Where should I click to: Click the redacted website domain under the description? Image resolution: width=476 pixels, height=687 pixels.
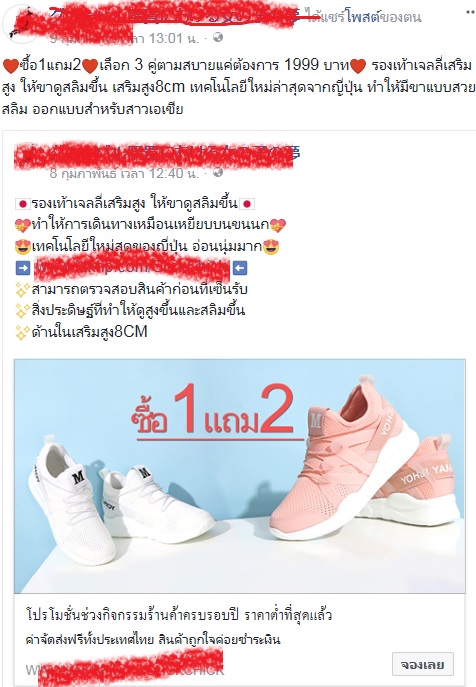125,669
